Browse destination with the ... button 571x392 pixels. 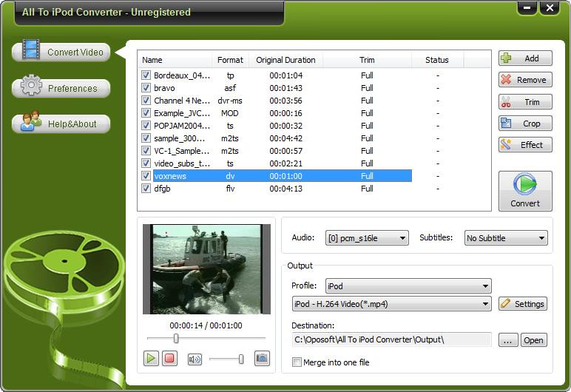tap(508, 340)
